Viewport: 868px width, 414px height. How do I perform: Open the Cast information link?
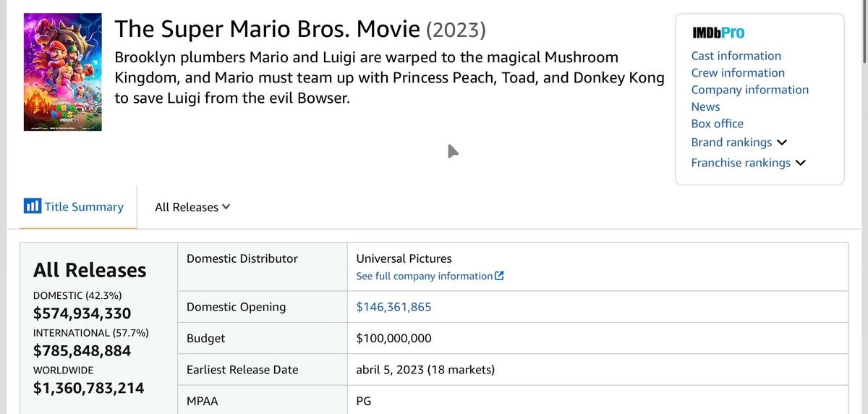(736, 56)
